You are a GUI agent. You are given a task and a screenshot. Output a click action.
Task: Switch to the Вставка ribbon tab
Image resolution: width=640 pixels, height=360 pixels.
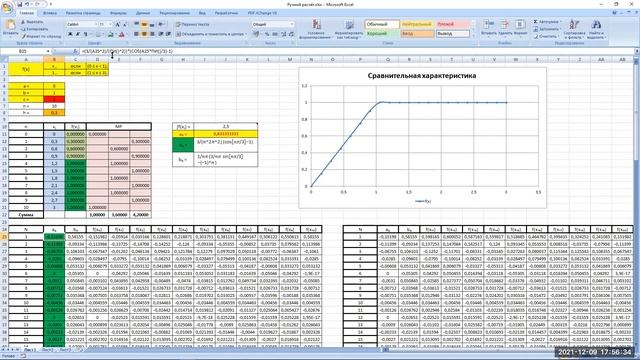(50, 13)
